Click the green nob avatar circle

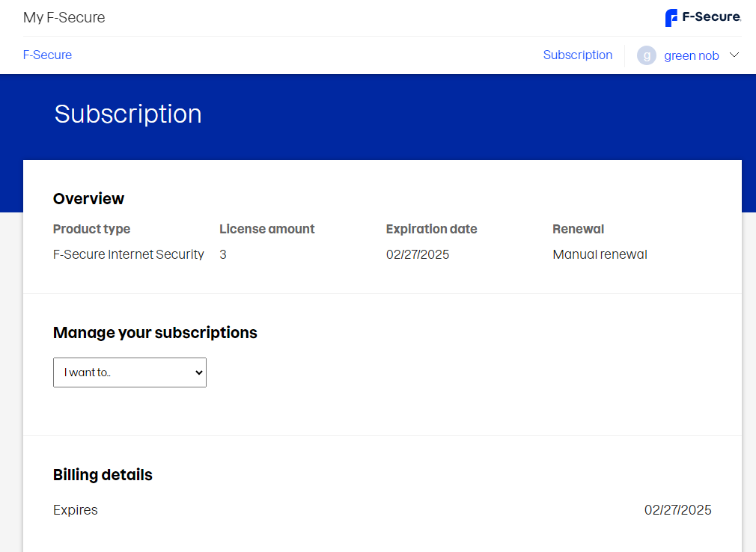[647, 55]
